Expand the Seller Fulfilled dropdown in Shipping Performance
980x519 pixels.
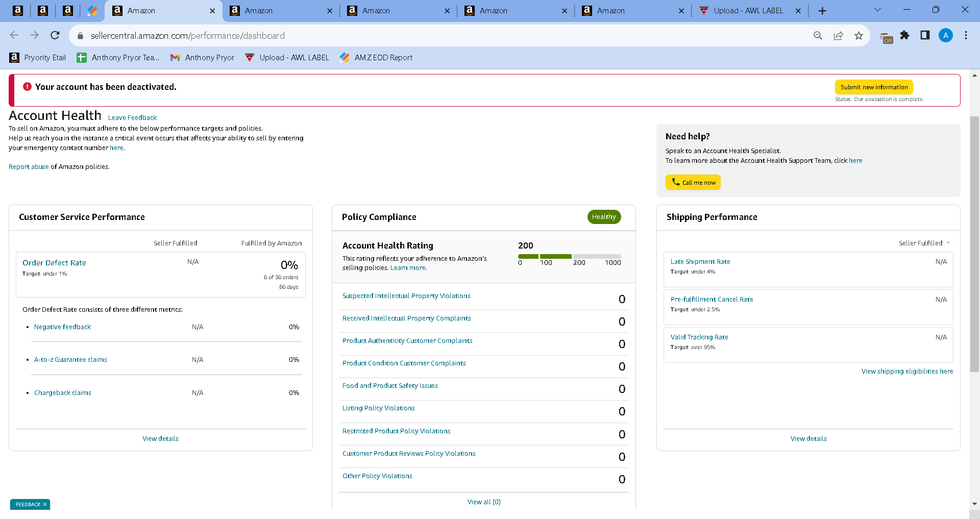click(x=924, y=243)
